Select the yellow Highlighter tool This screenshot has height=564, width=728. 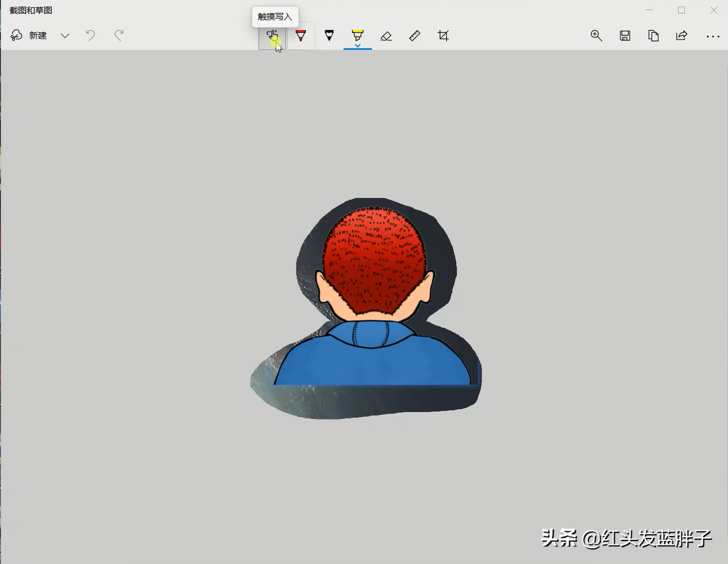(x=358, y=35)
